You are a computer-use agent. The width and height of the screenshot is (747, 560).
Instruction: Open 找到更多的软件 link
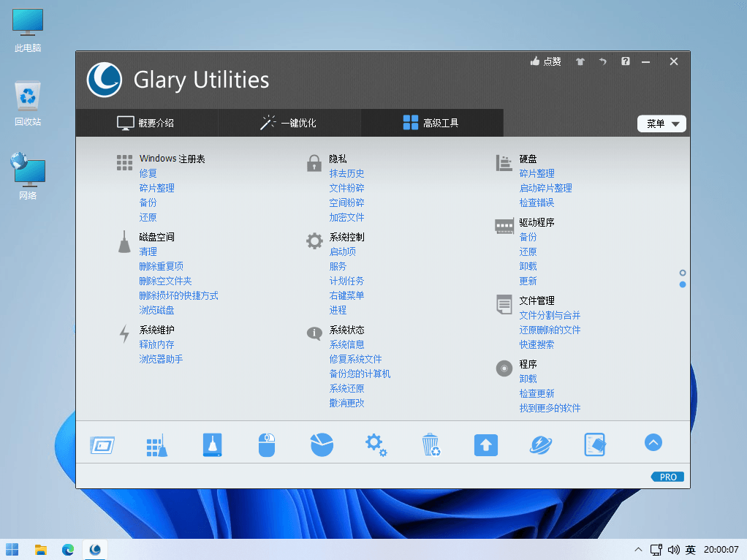click(550, 408)
